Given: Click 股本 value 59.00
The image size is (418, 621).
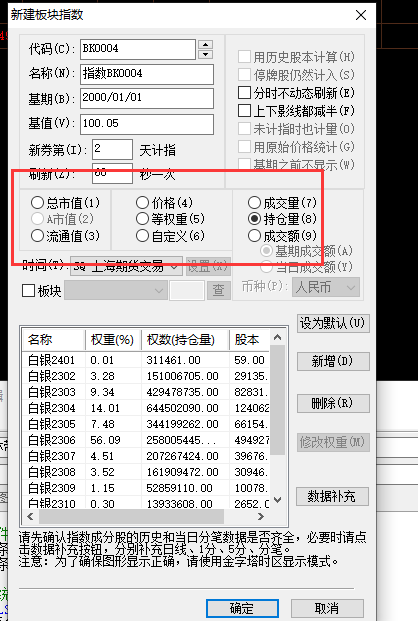Looking at the screenshot, I should point(249,360).
